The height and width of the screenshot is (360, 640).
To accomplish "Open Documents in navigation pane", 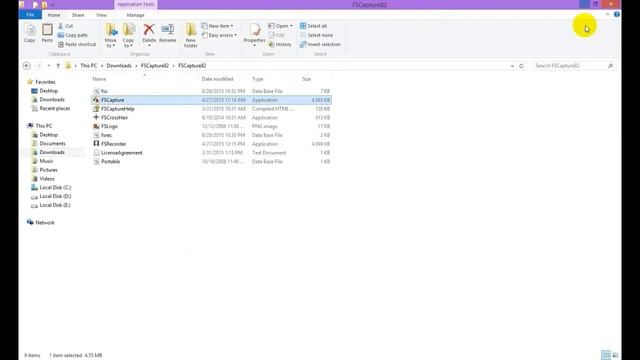I will [x=52, y=144].
